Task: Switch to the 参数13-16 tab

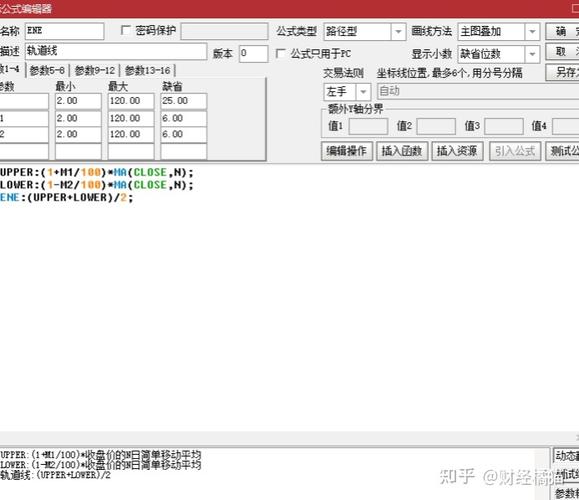Action: pyautogui.click(x=147, y=70)
